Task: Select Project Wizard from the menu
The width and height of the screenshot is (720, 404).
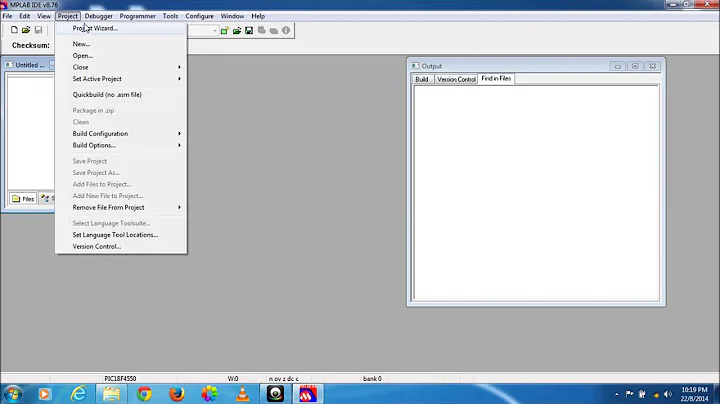Action: [x=95, y=28]
